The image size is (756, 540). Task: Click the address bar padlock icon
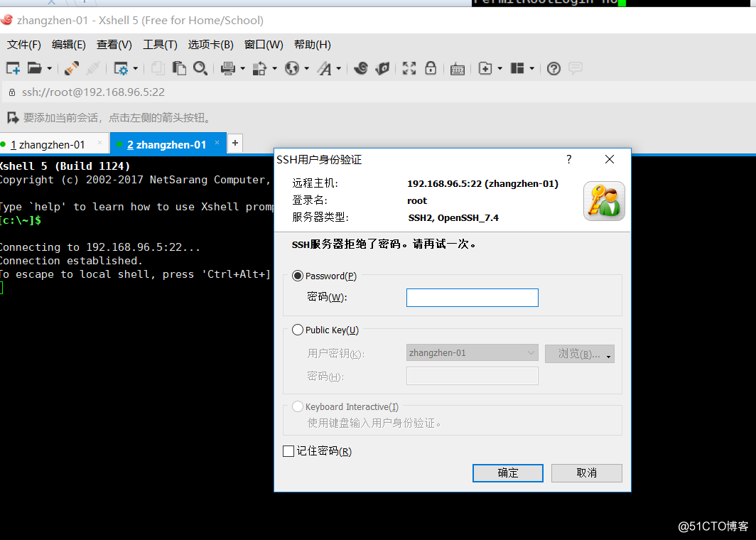coord(12,92)
